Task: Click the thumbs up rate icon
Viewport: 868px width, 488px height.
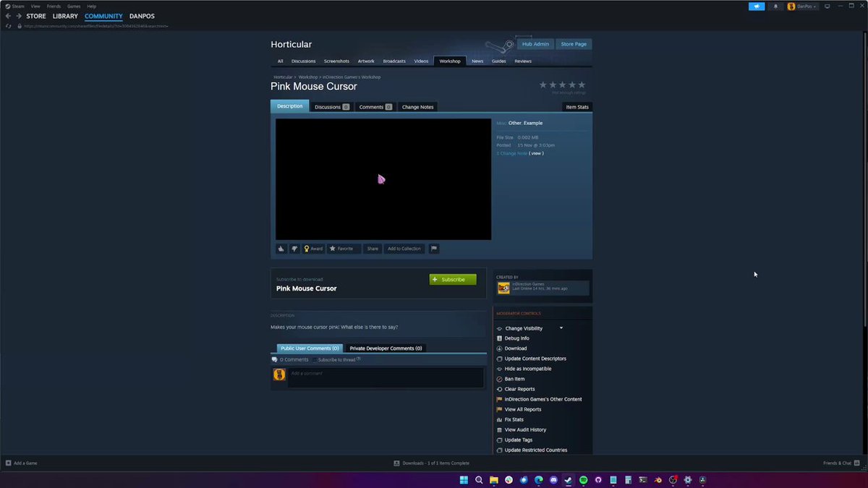Action: click(x=281, y=249)
